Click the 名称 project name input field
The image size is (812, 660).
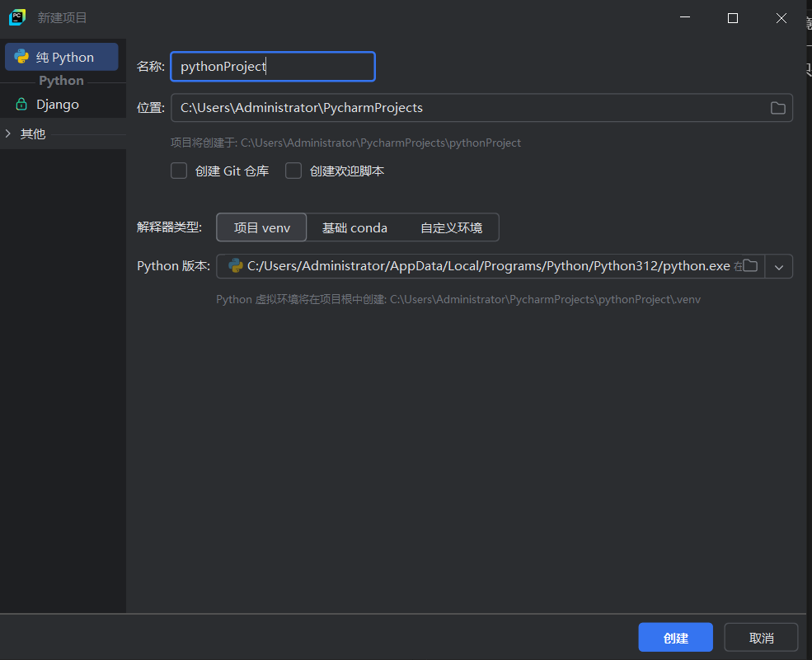[x=272, y=67]
